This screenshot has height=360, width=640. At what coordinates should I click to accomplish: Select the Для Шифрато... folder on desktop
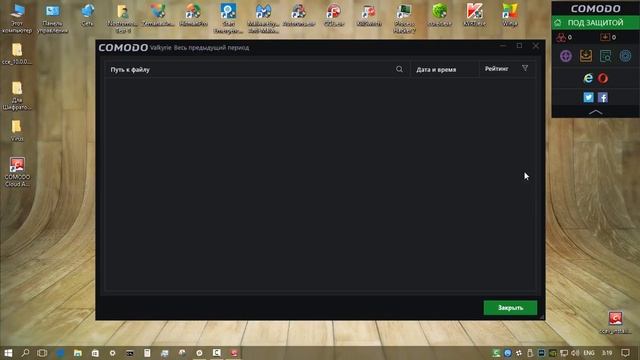coord(17,96)
